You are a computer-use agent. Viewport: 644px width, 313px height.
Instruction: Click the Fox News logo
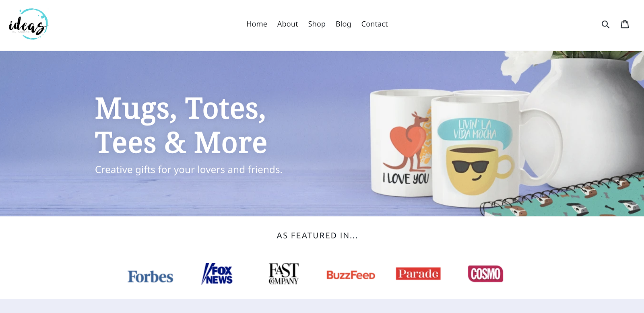[x=217, y=274]
